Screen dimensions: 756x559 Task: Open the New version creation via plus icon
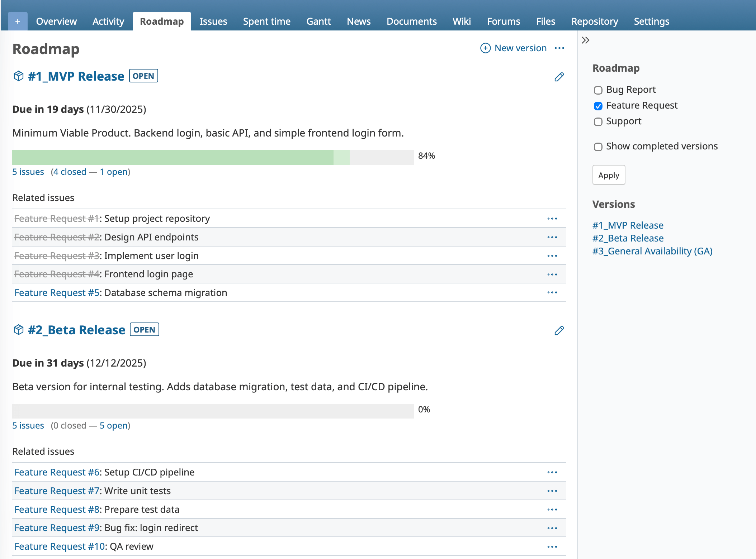(486, 48)
